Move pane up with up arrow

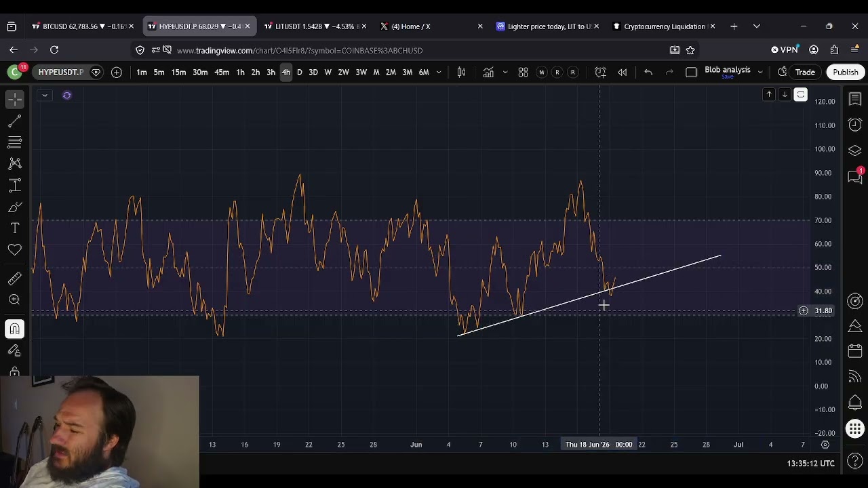[x=769, y=95]
